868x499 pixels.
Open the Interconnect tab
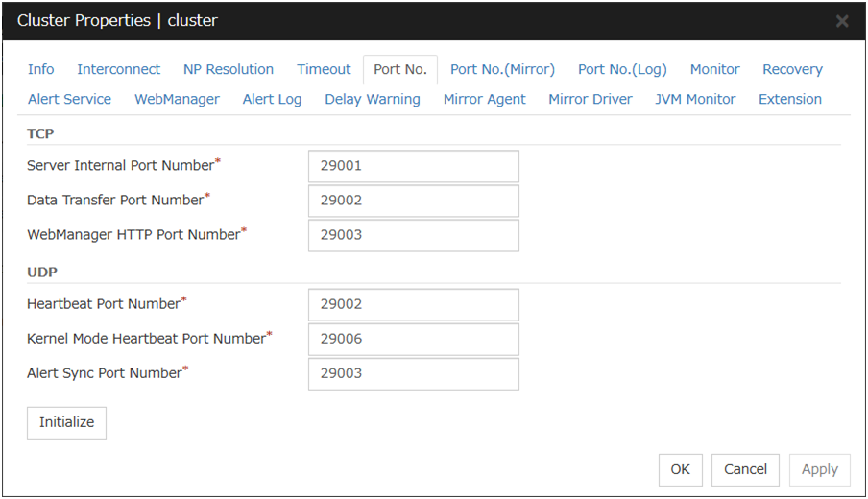[x=119, y=69]
